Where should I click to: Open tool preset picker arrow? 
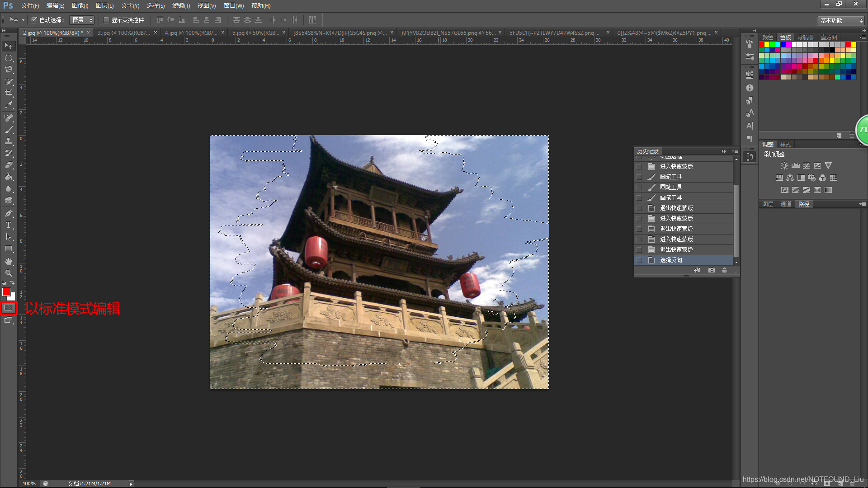23,20
